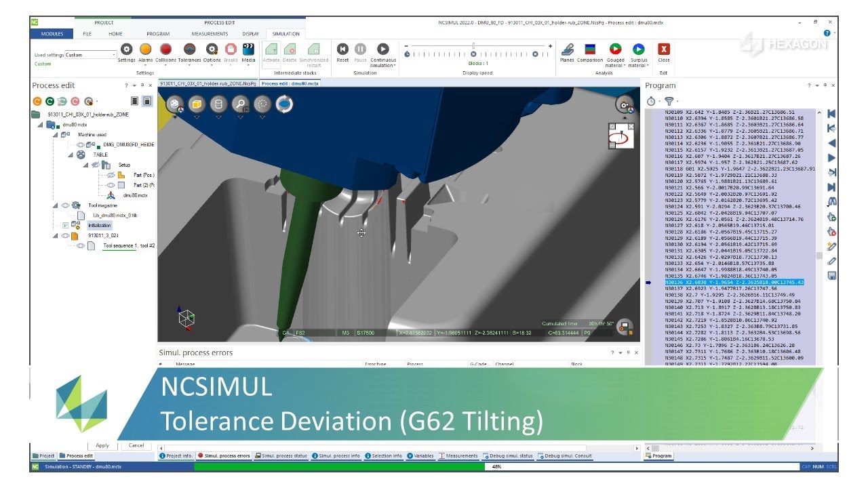Jump to first program block arrow

[x=831, y=114]
